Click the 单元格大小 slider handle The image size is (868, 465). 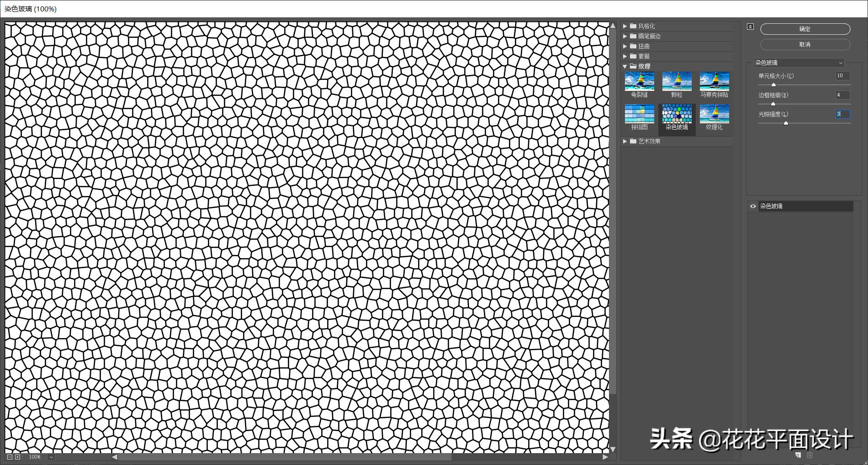pos(773,85)
